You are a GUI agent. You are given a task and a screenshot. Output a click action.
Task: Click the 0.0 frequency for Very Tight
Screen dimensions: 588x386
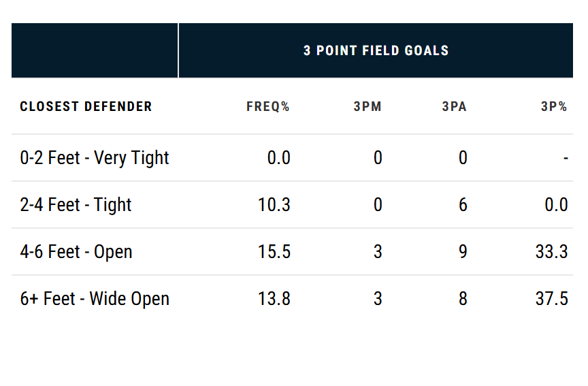click(x=278, y=158)
